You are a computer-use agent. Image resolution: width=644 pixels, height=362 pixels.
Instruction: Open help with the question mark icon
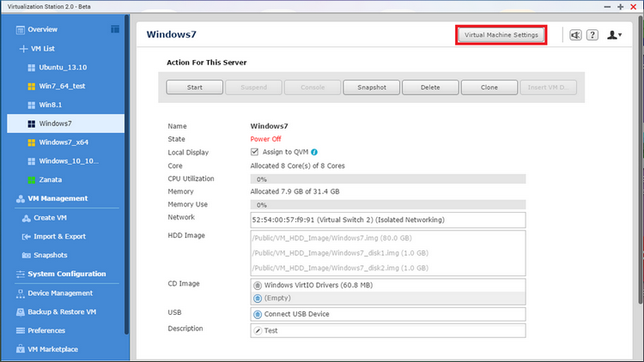[592, 35]
